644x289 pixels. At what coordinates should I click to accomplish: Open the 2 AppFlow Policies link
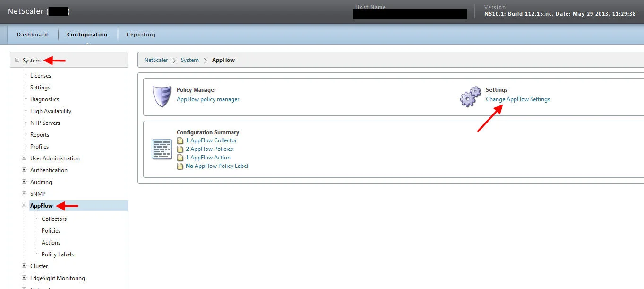(209, 149)
